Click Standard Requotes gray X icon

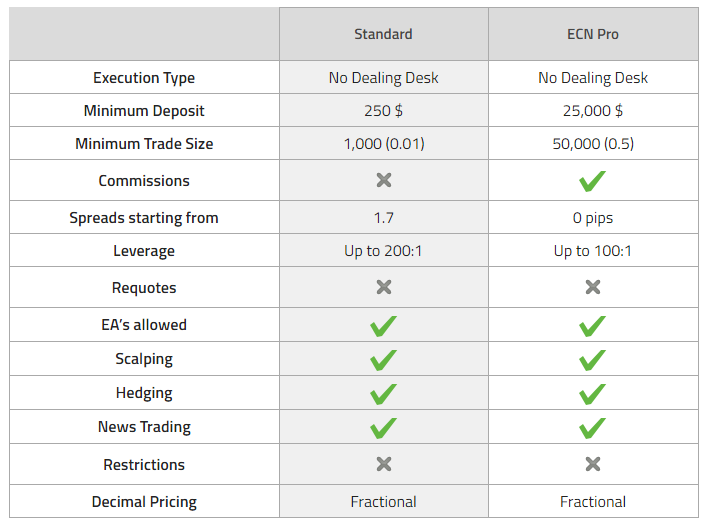tap(384, 287)
